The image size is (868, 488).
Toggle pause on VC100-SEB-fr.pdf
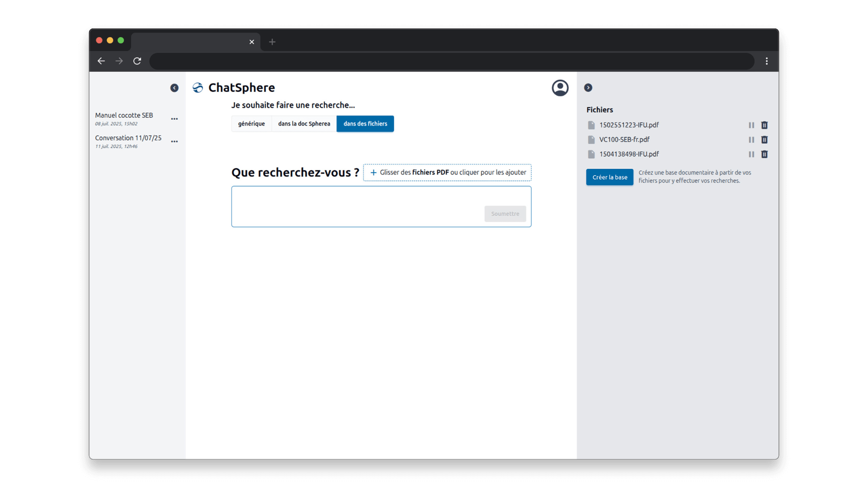click(x=751, y=140)
